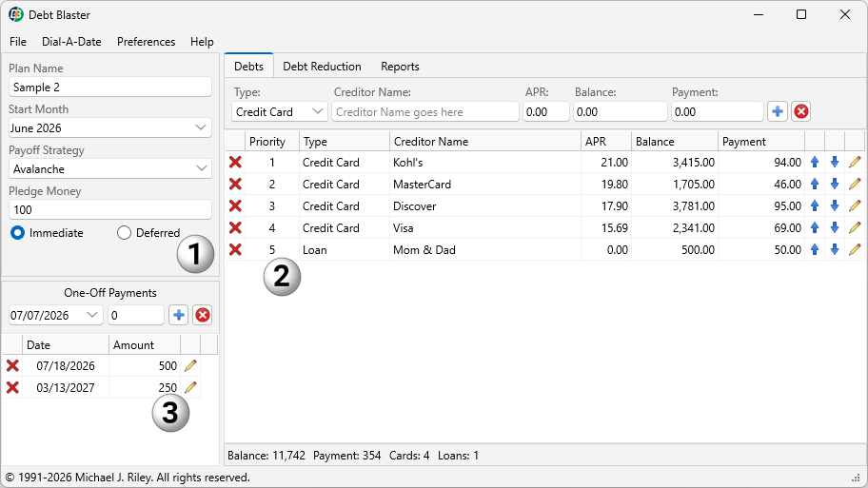Move Discover debt down in priority
This screenshot has height=488, width=868.
click(835, 205)
